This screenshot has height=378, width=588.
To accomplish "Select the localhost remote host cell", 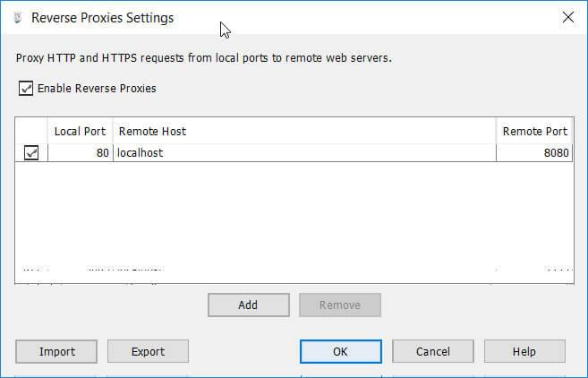I will (304, 153).
